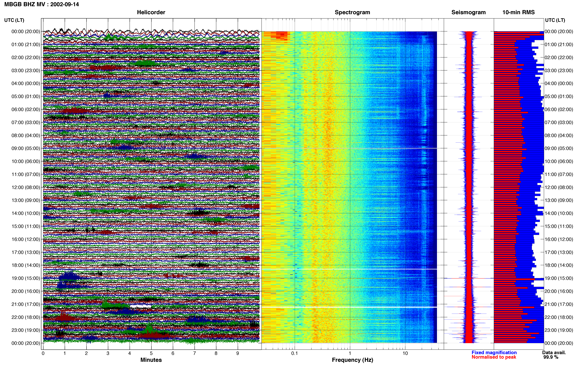Click the 'Seismogram' panel heading
The image size is (588, 368).
point(469,12)
